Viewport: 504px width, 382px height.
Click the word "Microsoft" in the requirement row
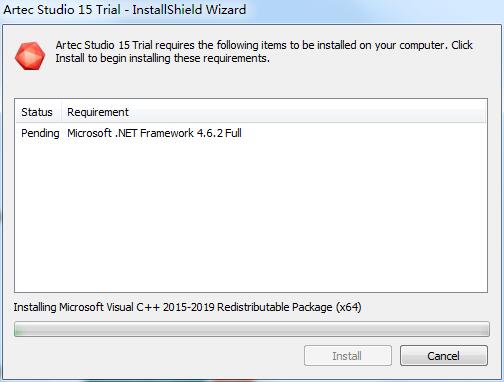tap(89, 133)
